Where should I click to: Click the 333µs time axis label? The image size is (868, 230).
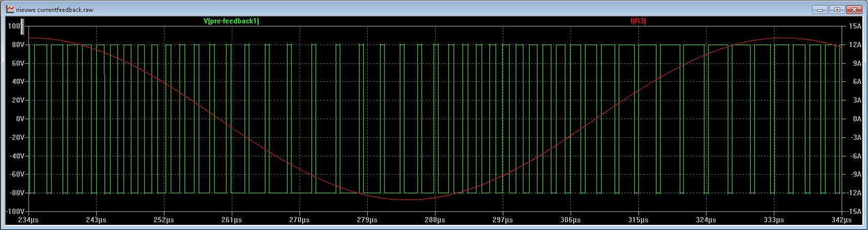[x=774, y=220]
